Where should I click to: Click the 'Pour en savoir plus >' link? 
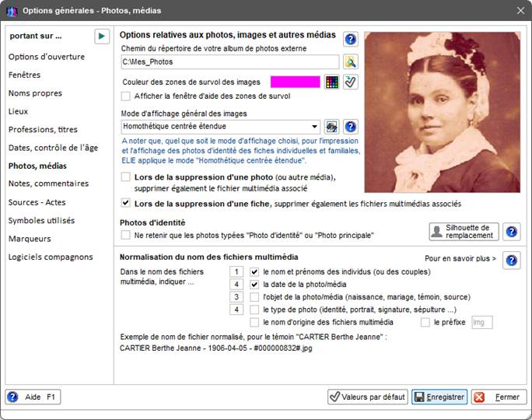pos(460,258)
